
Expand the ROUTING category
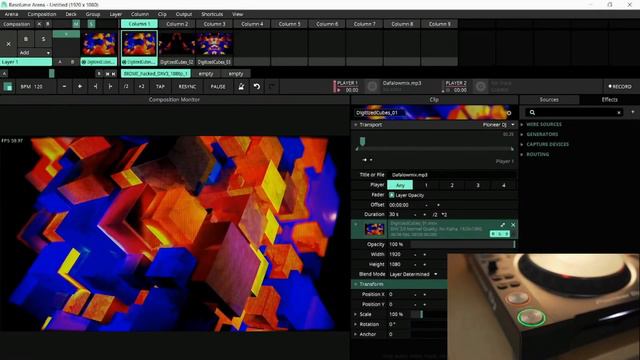(522, 155)
